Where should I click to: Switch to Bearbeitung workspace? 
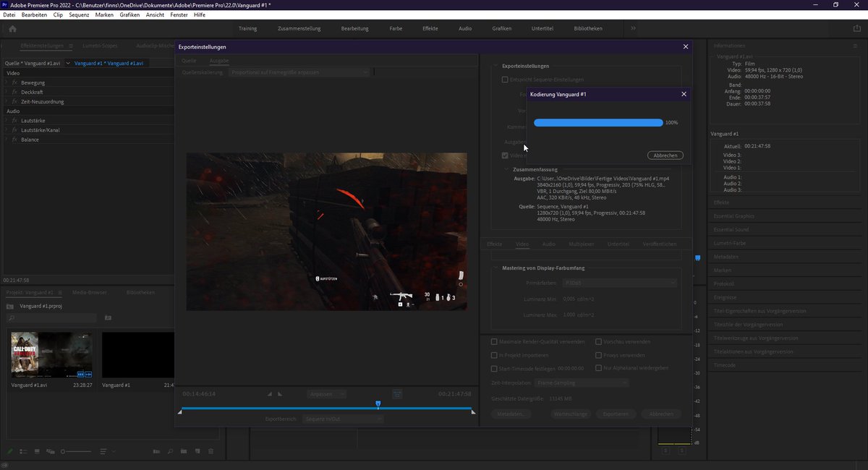point(355,28)
